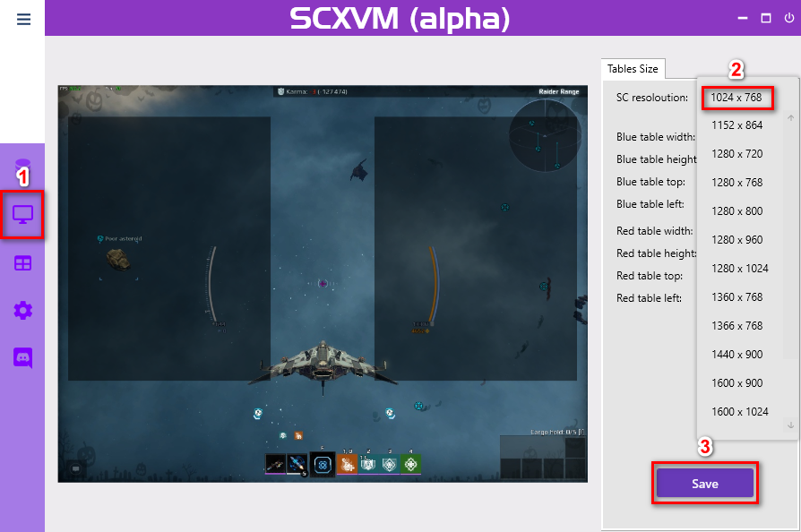Click the resolution list scroll up arrow

click(x=791, y=118)
